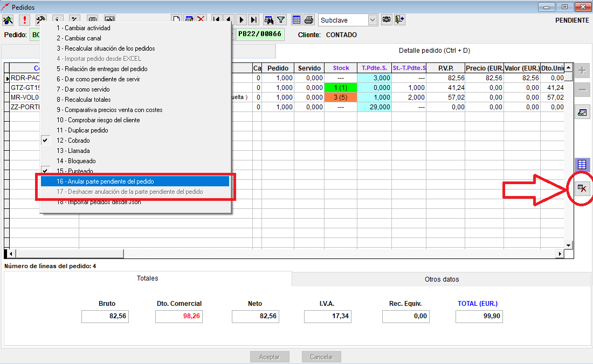Screen dimensions: 593x364
Task: Select '10 - Comprobar riesgo del cliente'
Action: click(135, 120)
